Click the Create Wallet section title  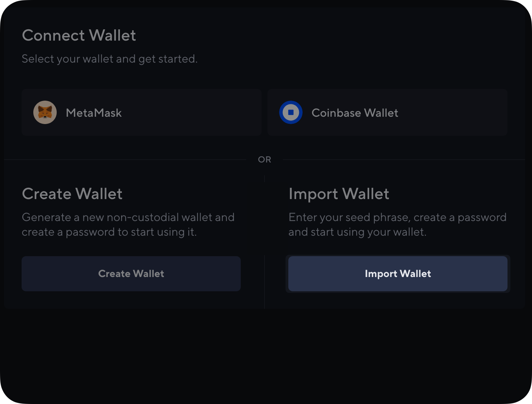point(72,194)
